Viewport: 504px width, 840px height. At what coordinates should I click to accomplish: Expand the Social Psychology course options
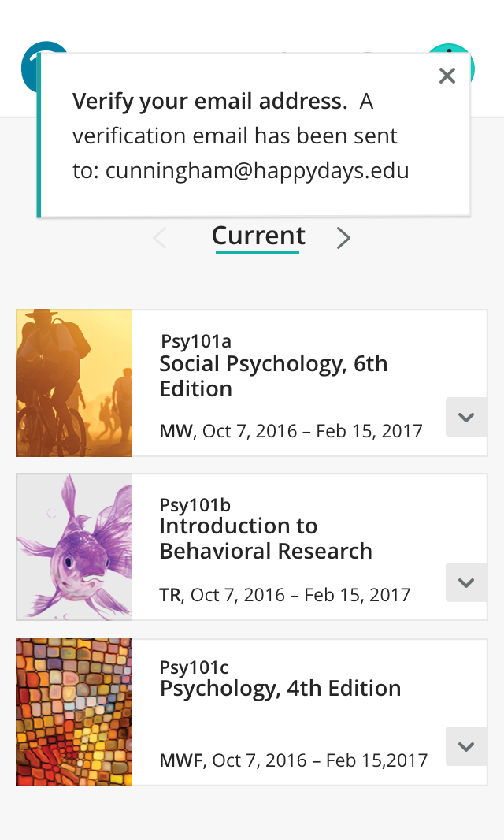(466, 417)
